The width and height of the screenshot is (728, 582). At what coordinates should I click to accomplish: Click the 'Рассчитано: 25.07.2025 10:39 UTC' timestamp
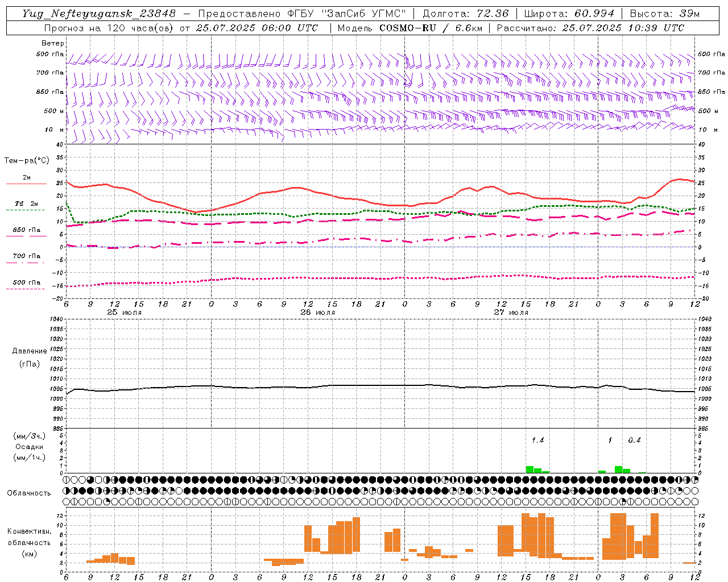pyautogui.click(x=590, y=28)
